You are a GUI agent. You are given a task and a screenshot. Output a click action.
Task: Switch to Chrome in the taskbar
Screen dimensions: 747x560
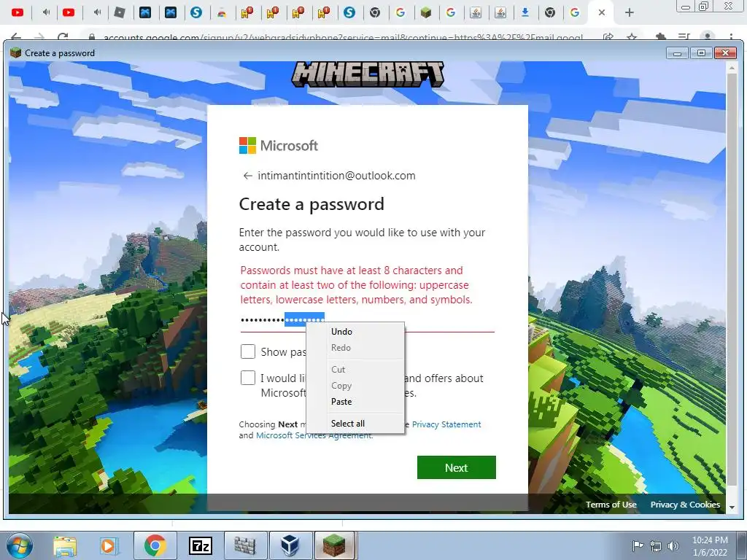155,545
